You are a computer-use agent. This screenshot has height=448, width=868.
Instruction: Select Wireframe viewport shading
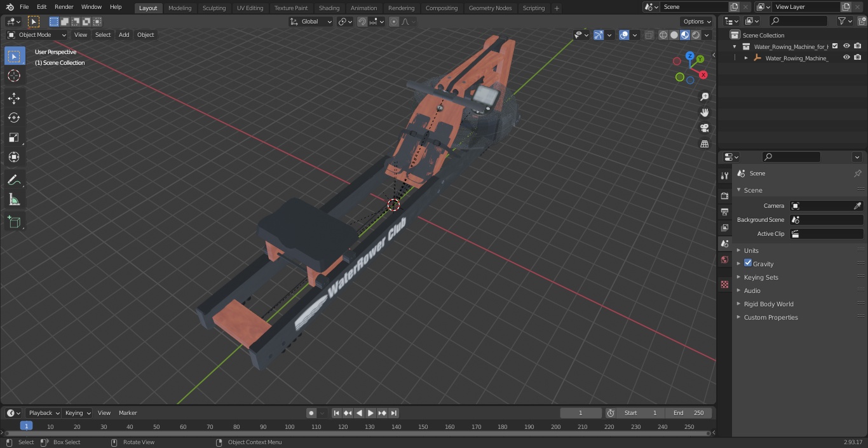663,35
